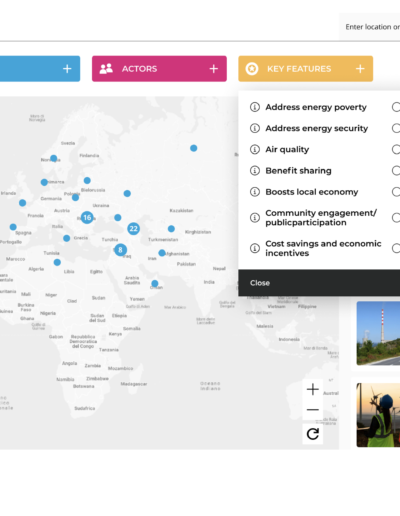The height and width of the screenshot is (516, 400).
Task: Click the marker near Polonia
Action: point(75,197)
